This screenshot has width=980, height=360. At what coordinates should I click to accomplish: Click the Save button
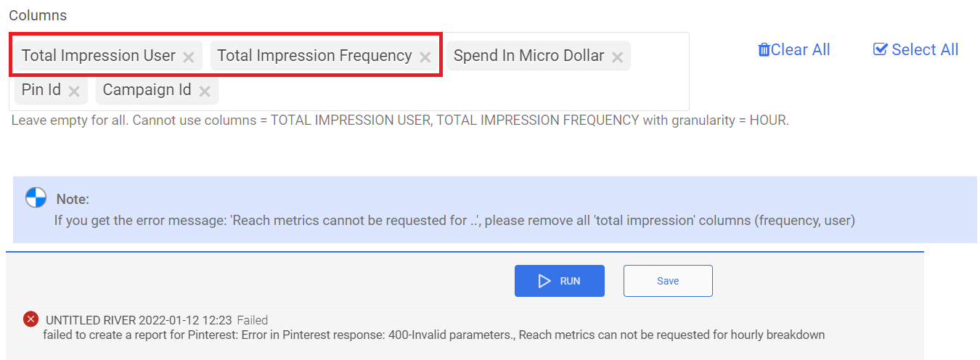tap(668, 281)
